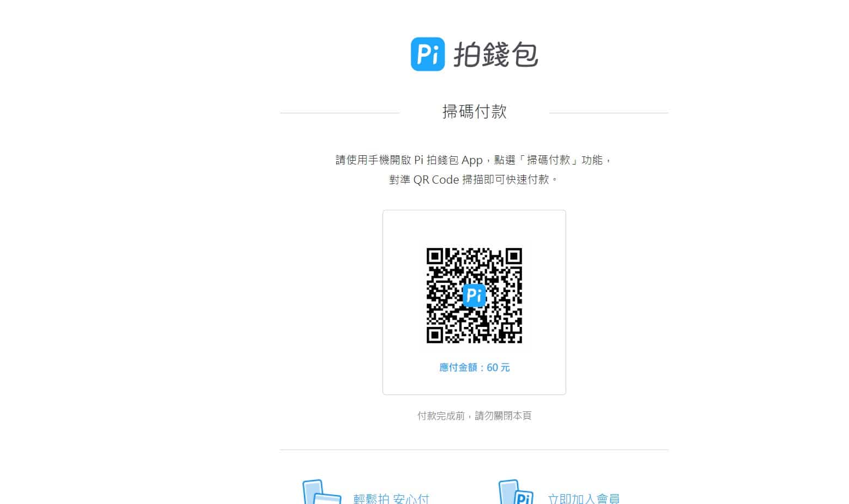
Task: Click the divider line right of 掃碼付款
Action: click(x=609, y=112)
